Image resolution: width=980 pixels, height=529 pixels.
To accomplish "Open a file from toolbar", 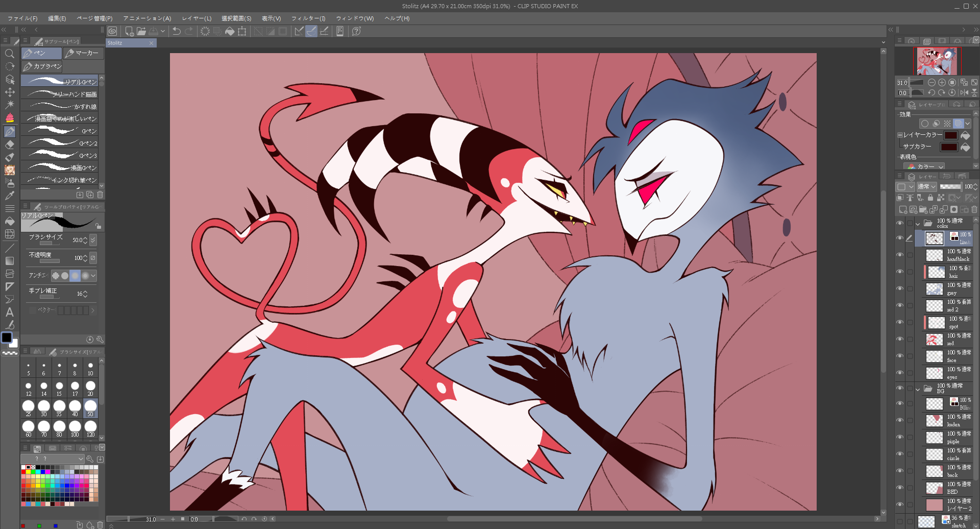I will tap(141, 31).
